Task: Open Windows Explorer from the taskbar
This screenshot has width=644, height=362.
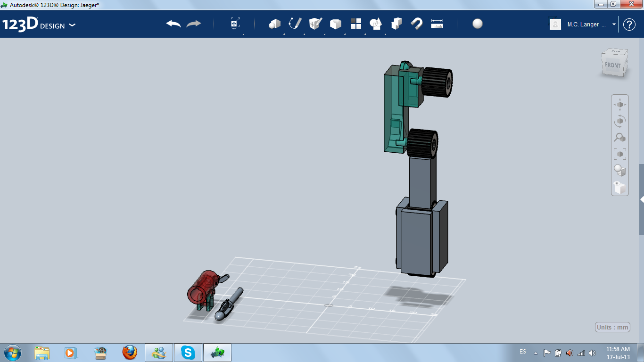Action: click(42, 353)
